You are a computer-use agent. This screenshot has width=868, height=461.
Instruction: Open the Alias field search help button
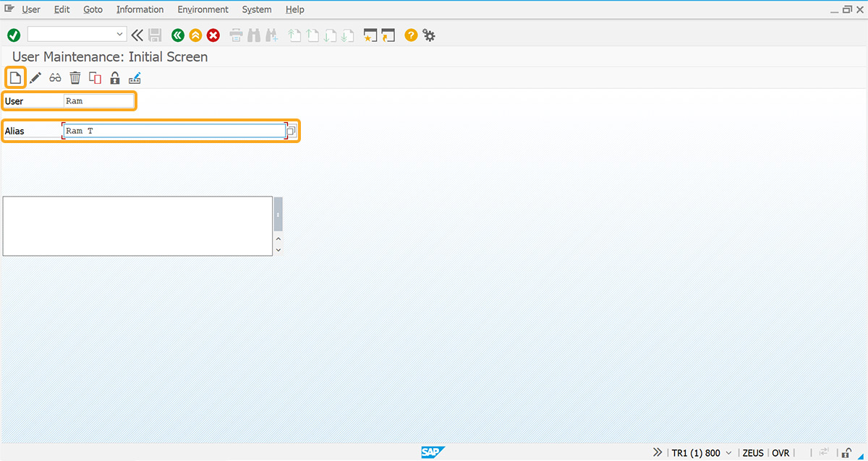pos(292,132)
